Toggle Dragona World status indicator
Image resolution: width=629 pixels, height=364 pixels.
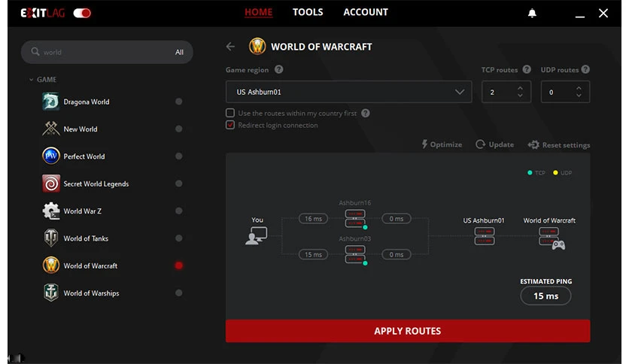coord(179,102)
